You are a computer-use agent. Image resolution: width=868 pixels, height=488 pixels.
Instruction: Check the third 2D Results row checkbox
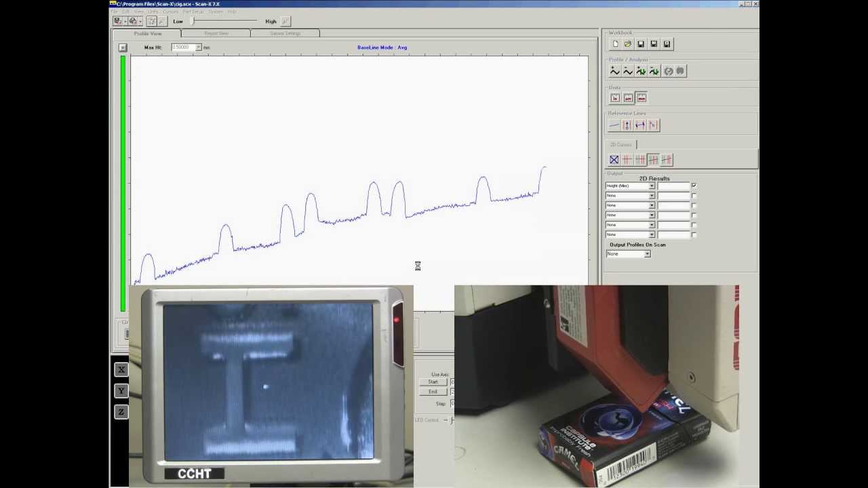tap(694, 205)
